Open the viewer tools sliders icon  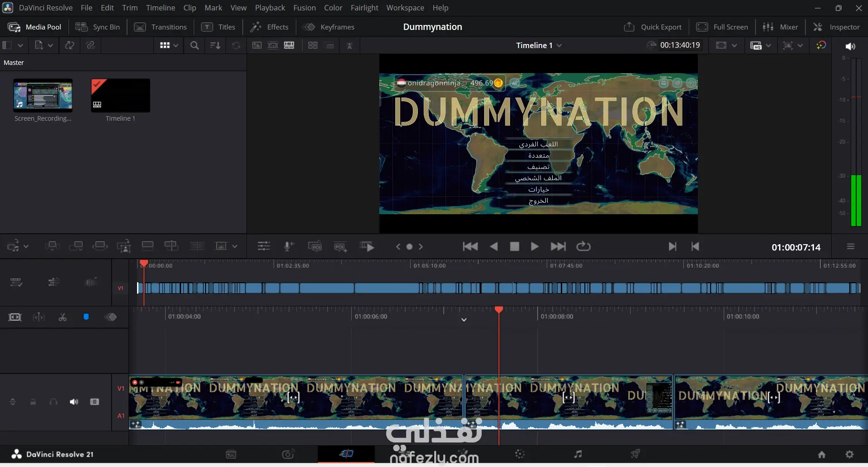pos(264,246)
